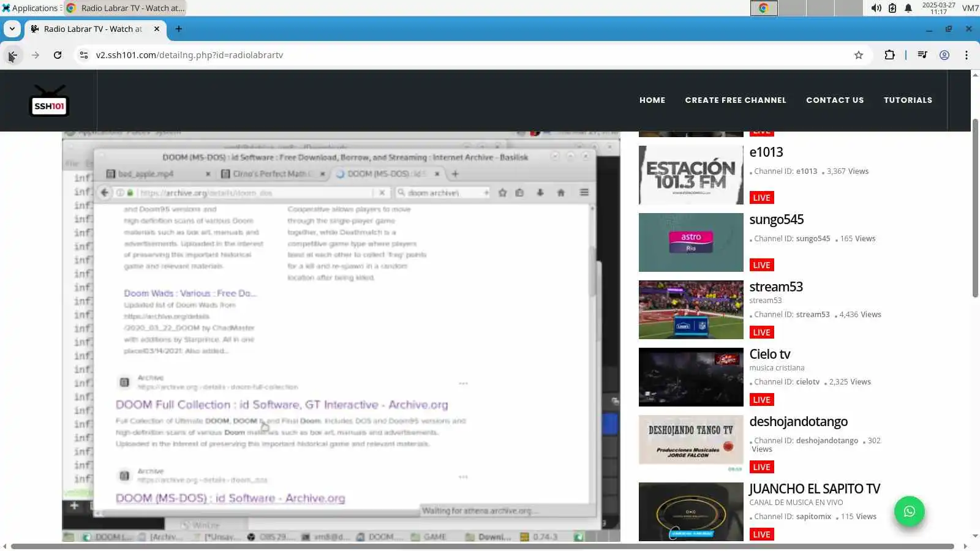Open the sungo545 channel title link
Viewport: 980px width, 551px height.
(777, 220)
